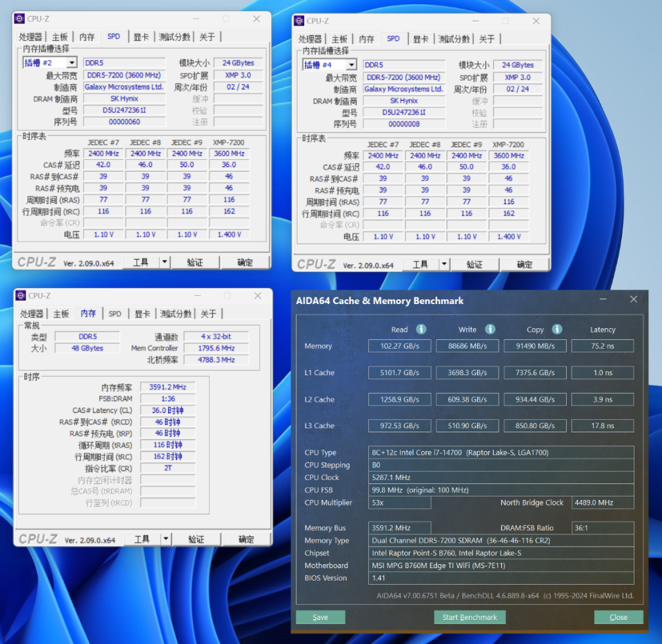Click 确定 button in slot #2 window
The width and height of the screenshot is (662, 644).
(245, 262)
